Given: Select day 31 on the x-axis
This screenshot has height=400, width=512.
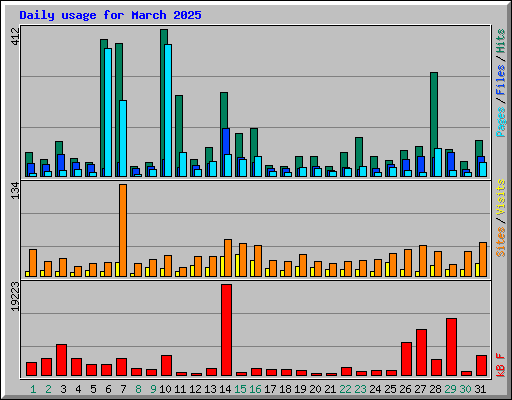Looking at the screenshot, I should tap(480, 389).
